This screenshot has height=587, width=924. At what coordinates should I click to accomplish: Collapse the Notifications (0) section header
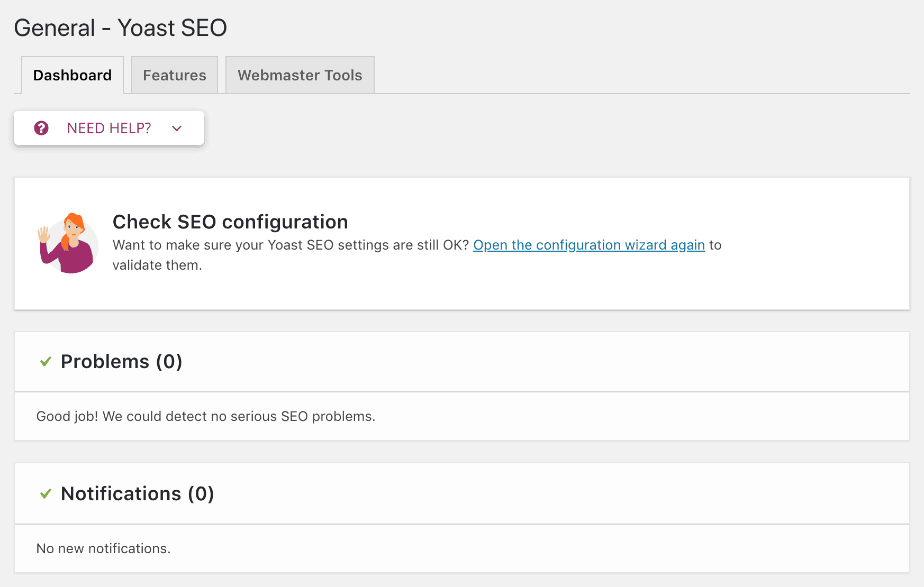(462, 494)
